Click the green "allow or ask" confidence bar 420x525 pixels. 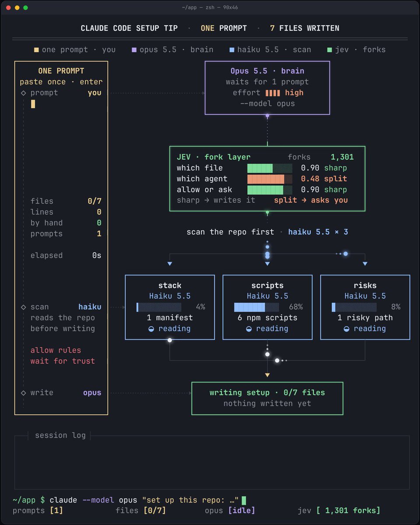tap(270, 190)
